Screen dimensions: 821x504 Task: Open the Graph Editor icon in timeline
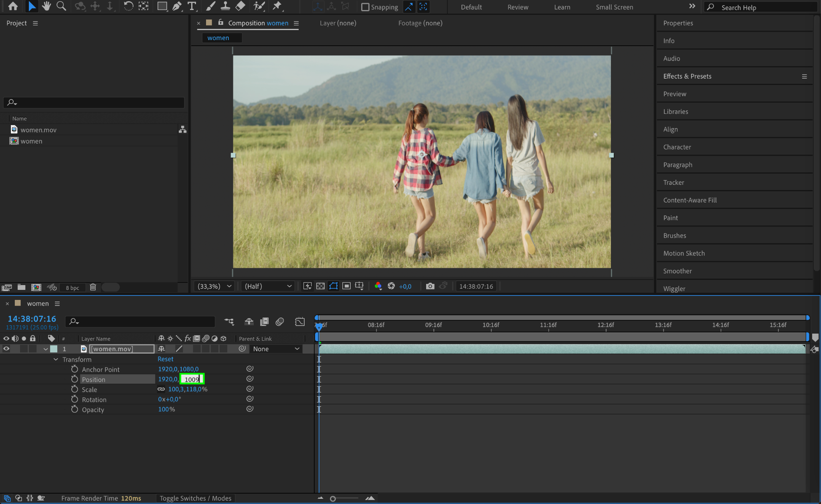[300, 322]
